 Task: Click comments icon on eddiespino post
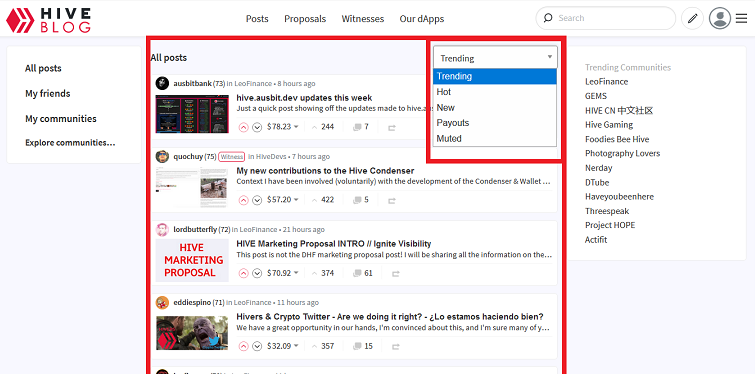click(x=357, y=346)
